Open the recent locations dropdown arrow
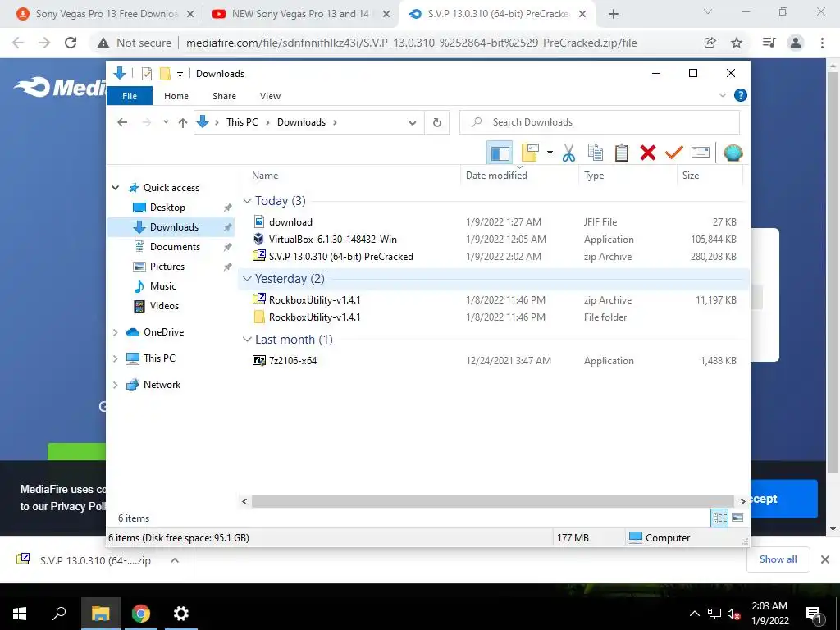Screen dimensions: 840x630 166,122
